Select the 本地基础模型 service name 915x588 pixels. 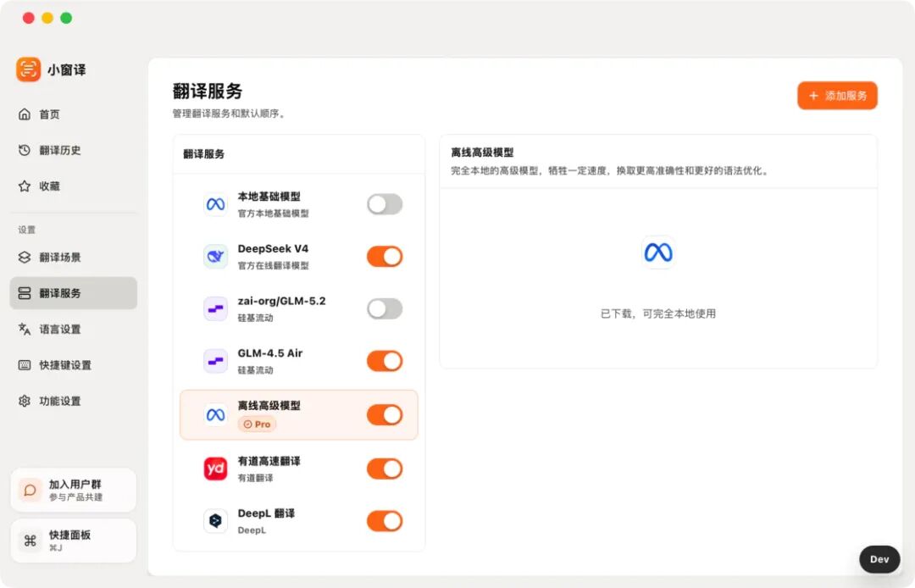[269, 197]
